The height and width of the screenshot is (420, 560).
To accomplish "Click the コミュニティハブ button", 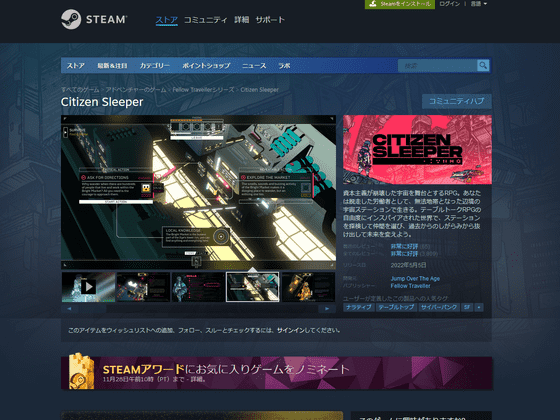I will coord(456,101).
